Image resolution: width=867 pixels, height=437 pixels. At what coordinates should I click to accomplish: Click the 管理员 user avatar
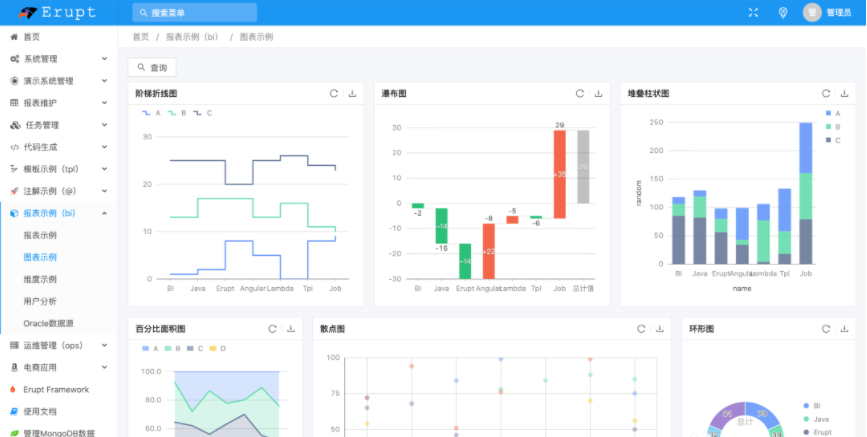click(x=812, y=12)
